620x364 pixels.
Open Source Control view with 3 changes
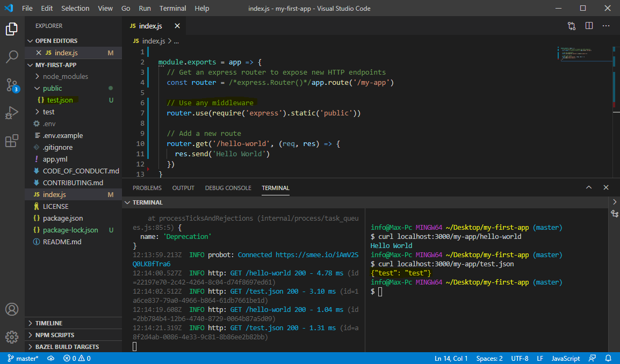12,85
